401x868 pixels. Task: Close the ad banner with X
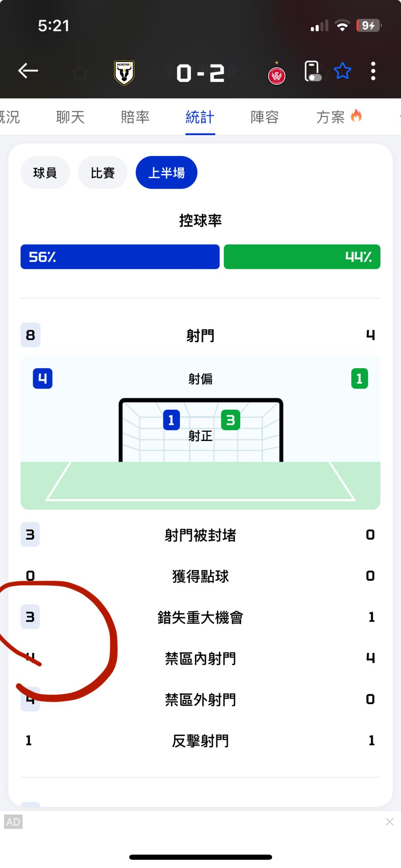pyautogui.click(x=389, y=822)
